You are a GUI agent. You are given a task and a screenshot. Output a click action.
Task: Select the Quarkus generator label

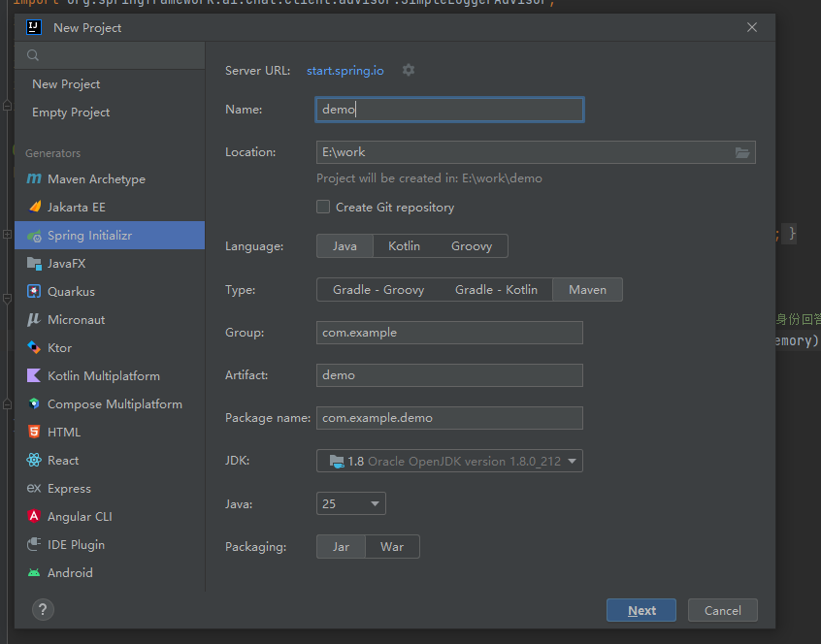click(71, 291)
